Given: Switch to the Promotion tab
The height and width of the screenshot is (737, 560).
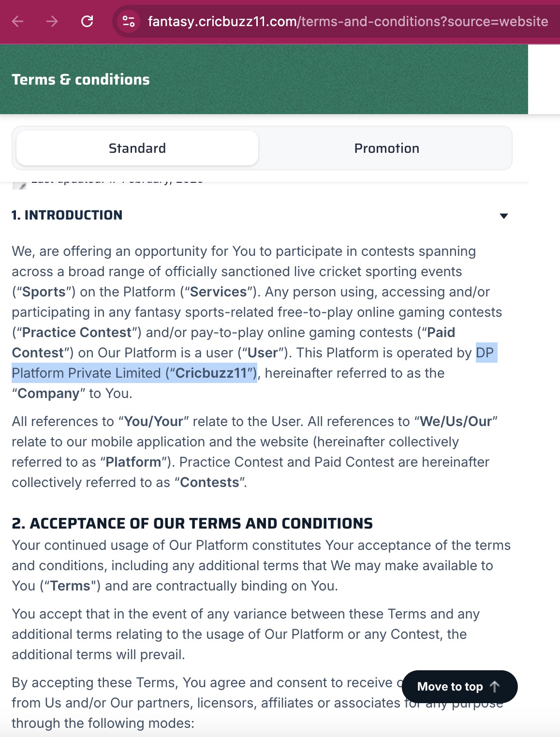Looking at the screenshot, I should [386, 148].
